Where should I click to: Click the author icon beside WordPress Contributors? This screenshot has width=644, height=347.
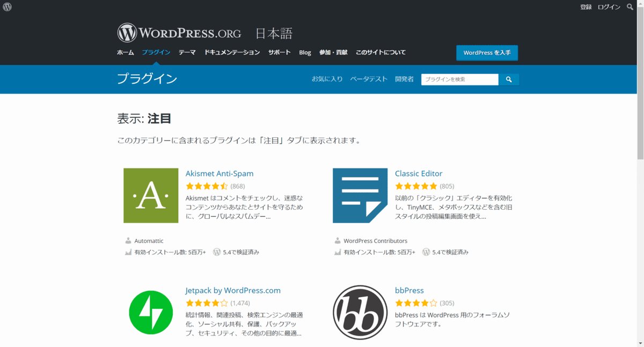[338, 241]
